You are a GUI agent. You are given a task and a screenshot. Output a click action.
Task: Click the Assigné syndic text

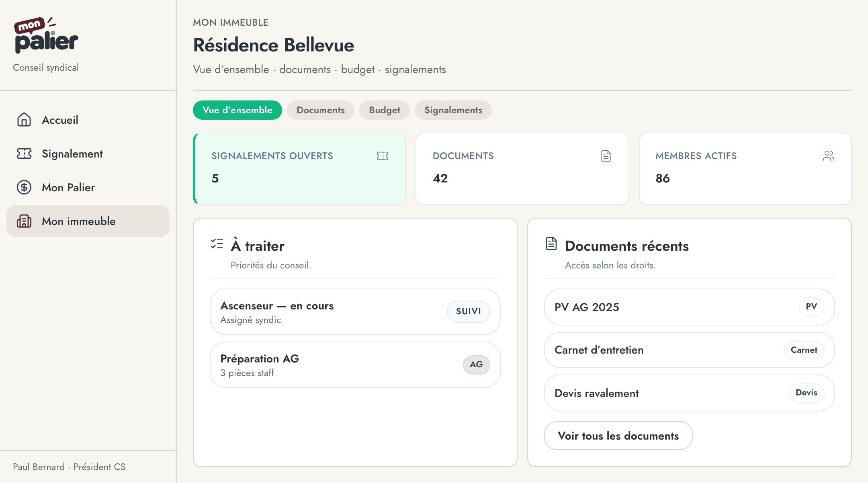(x=251, y=320)
